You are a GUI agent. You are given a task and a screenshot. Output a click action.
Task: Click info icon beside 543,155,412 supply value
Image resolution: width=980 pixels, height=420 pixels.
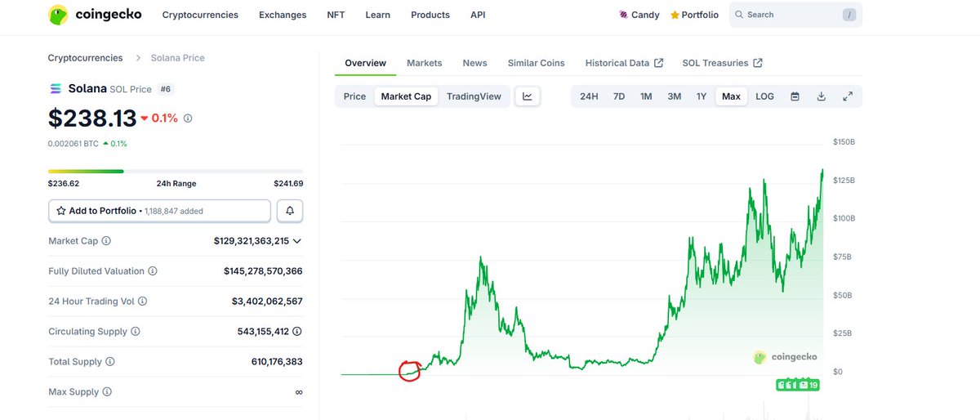(297, 332)
